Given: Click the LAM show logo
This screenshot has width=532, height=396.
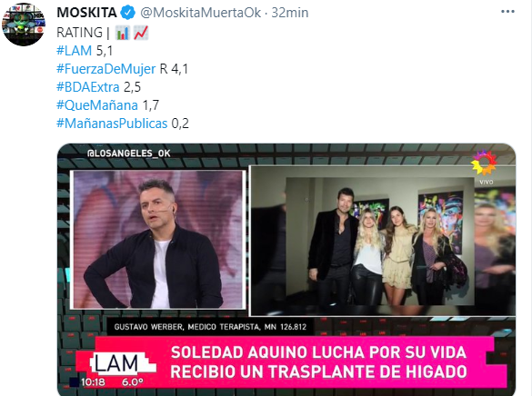Looking at the screenshot, I should click(116, 364).
